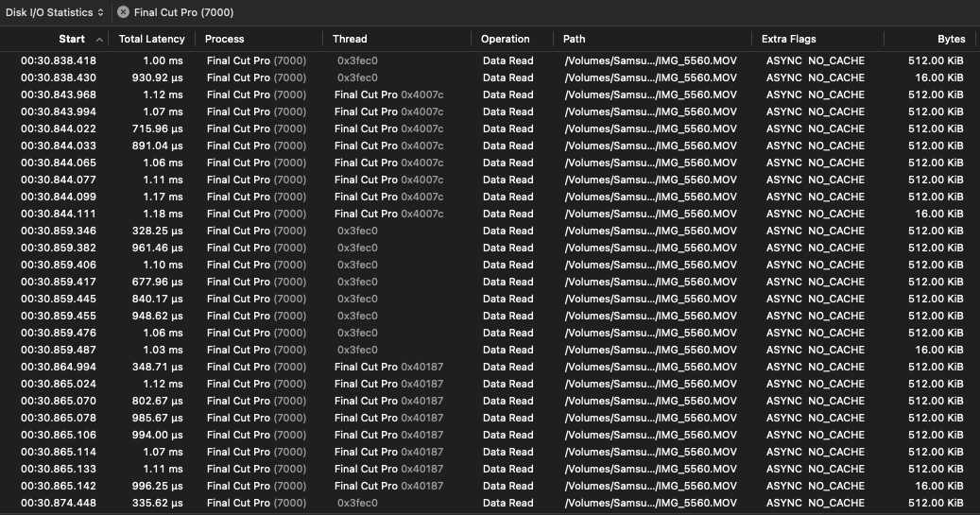Sort by Total Latency column header
Image resolution: width=980 pixels, height=515 pixels.
152,39
